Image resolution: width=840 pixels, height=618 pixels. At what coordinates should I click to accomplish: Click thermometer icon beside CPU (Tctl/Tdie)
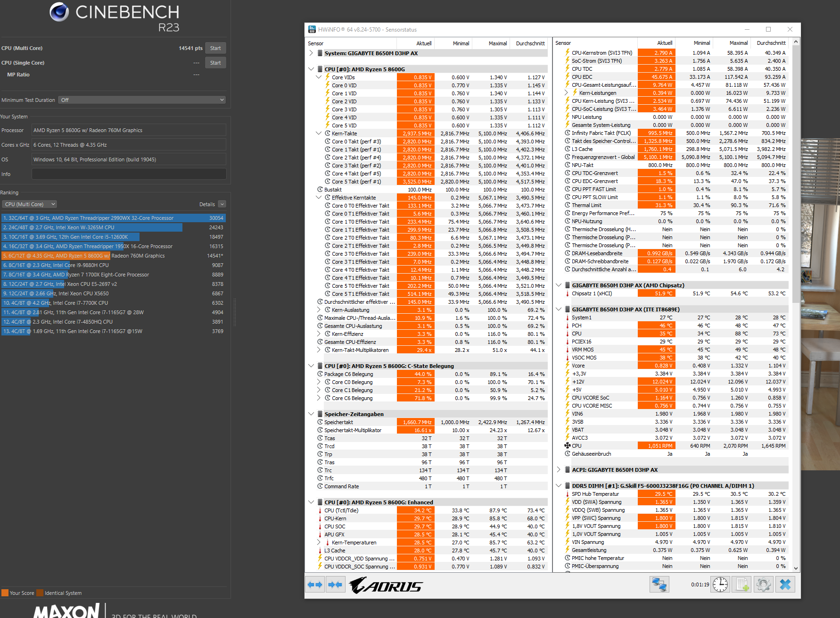click(x=320, y=510)
